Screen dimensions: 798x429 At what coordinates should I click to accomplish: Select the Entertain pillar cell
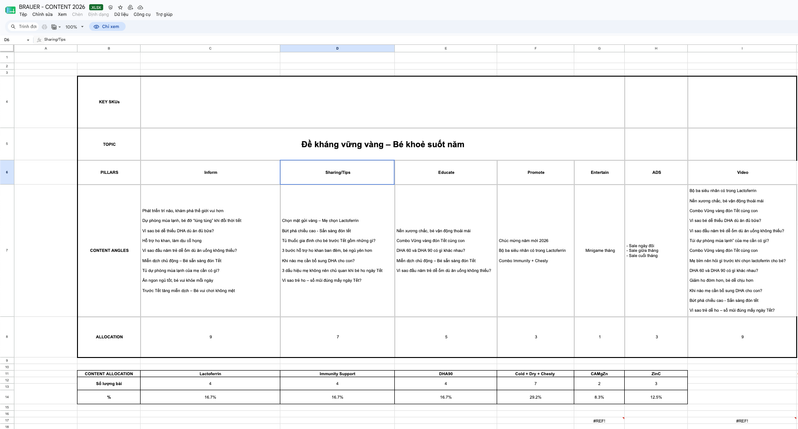(600, 173)
